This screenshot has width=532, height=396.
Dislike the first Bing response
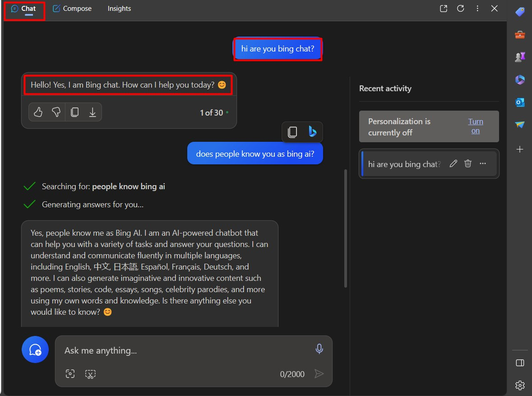(56, 112)
